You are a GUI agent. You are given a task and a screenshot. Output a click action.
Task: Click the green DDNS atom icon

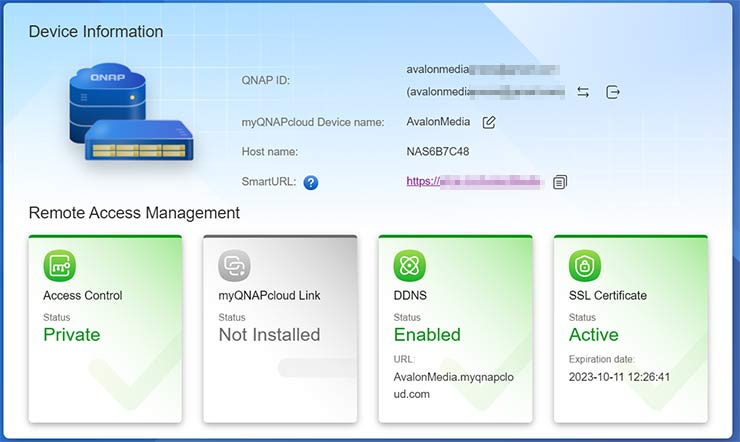coord(409,265)
